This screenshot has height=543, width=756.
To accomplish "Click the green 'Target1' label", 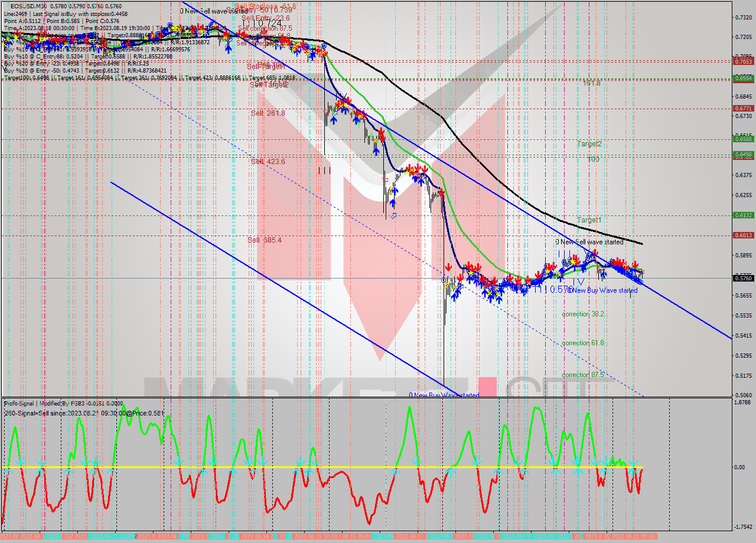I will pos(589,220).
